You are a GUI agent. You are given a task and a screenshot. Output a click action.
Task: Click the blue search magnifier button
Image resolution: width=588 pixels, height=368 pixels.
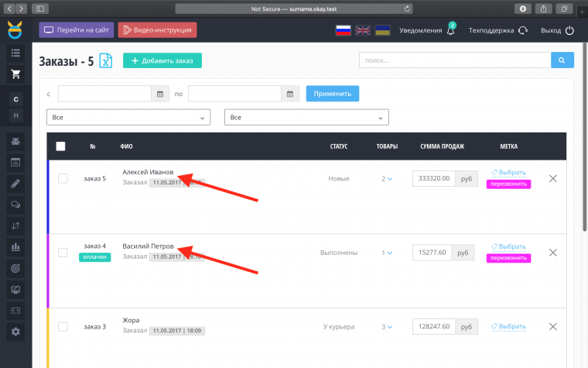point(562,60)
